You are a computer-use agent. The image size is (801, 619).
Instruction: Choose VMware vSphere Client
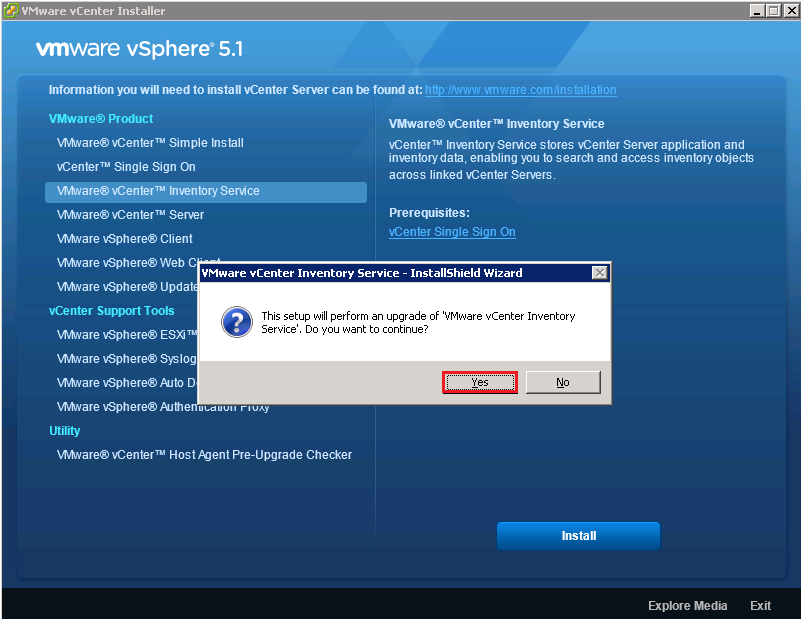[x=125, y=239]
